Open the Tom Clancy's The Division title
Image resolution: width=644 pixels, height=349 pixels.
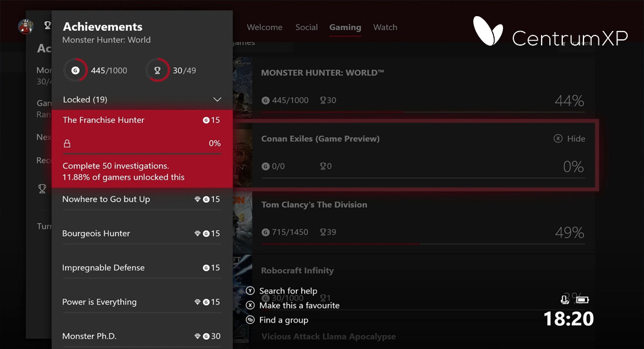[x=314, y=205]
